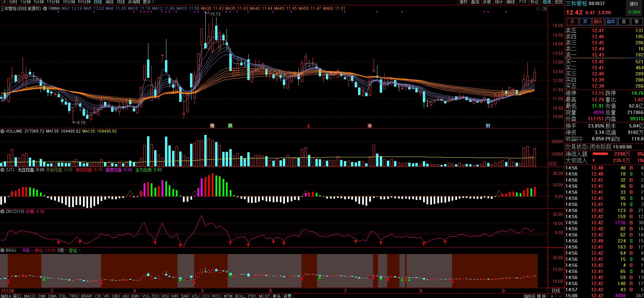Viewport: 644px width, 298px height.
Task: Open the 更多 periods menu at top
Action: [148, 2]
